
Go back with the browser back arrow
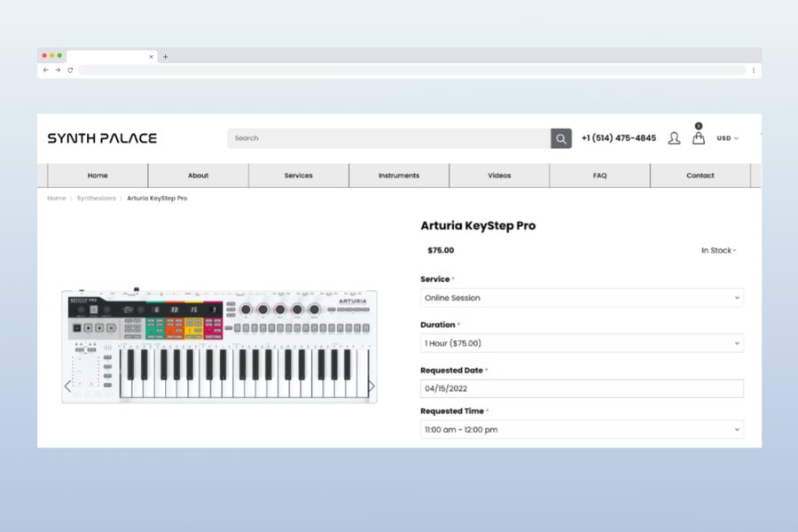pos(46,70)
